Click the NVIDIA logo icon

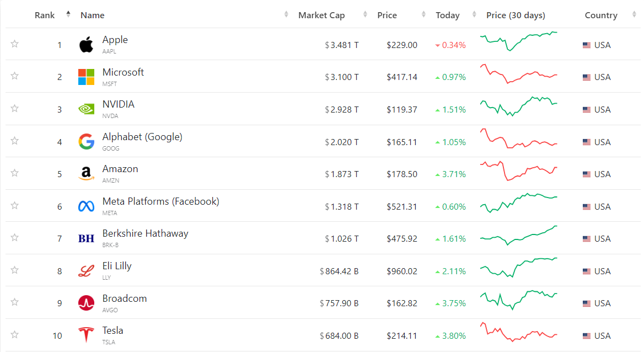[x=86, y=109]
